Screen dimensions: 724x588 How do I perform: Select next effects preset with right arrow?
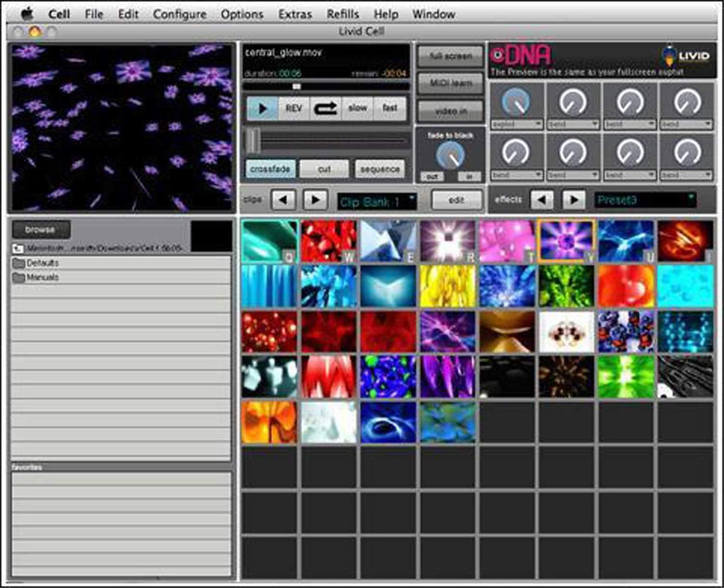pyautogui.click(x=574, y=200)
